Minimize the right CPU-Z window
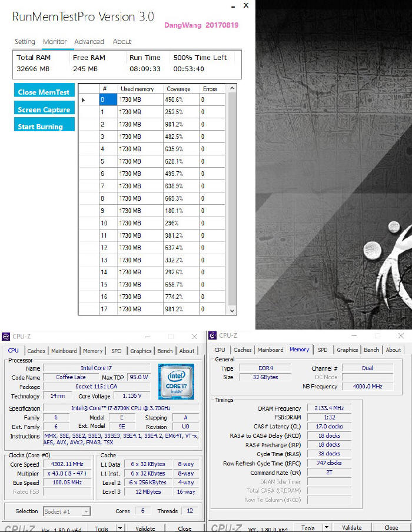The height and width of the screenshot is (532, 412). pos(354,335)
